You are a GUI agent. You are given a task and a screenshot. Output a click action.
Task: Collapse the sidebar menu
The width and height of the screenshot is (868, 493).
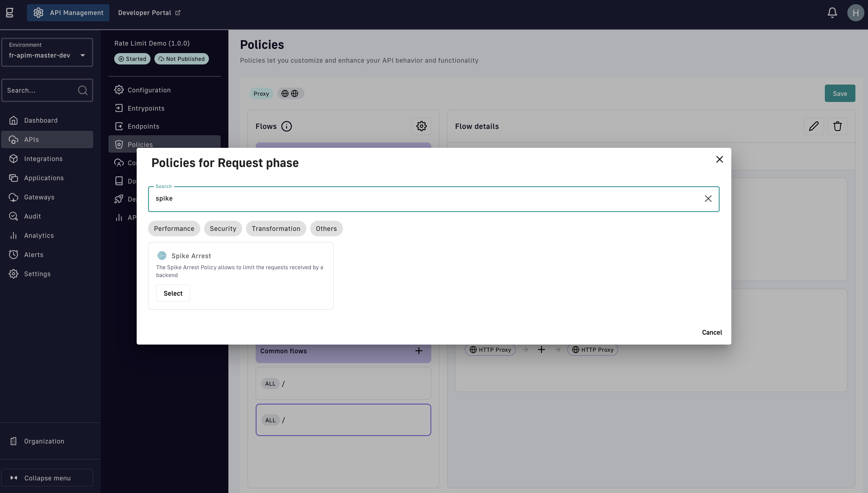click(47, 478)
